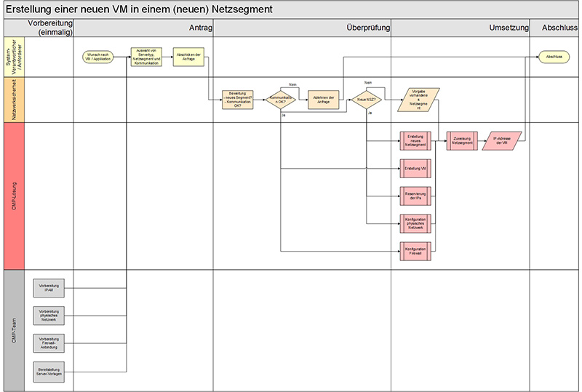The height and width of the screenshot is (392, 582).
Task: Select the 'Konfiguration physisches Netzwerk' box
Action: coord(416,223)
